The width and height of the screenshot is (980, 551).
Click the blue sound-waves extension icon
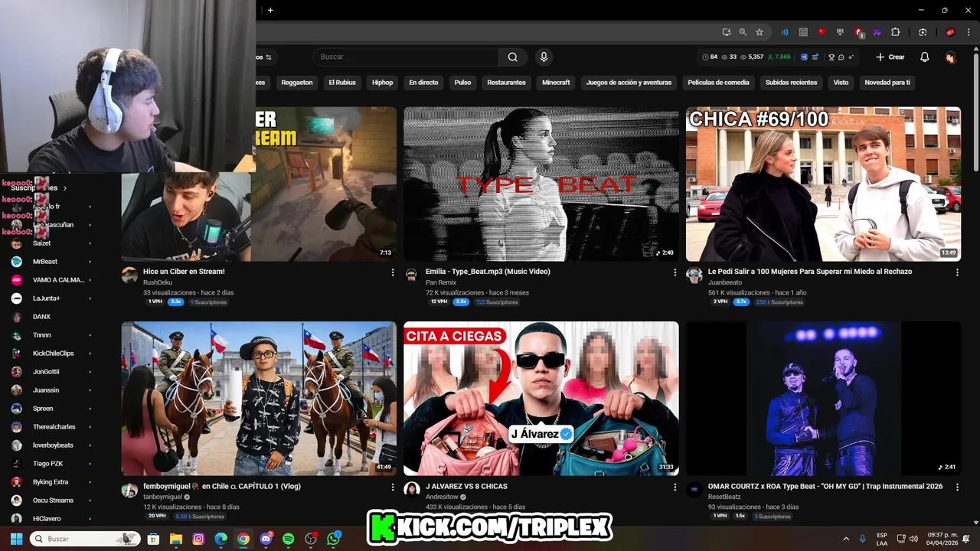[x=785, y=32]
